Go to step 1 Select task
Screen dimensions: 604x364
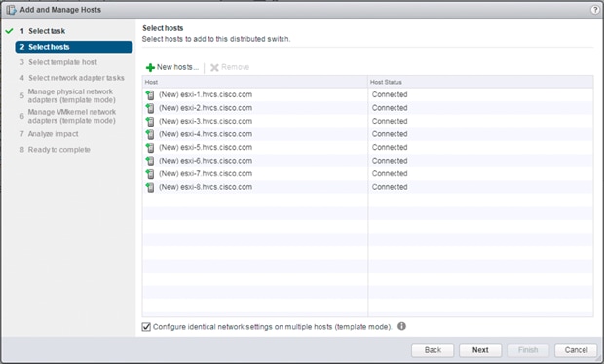tap(43, 31)
